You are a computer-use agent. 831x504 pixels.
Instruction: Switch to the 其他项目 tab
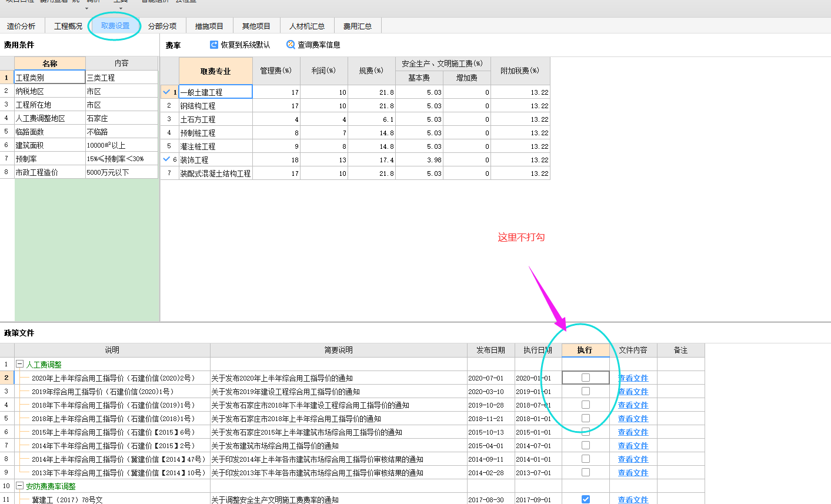click(x=256, y=26)
